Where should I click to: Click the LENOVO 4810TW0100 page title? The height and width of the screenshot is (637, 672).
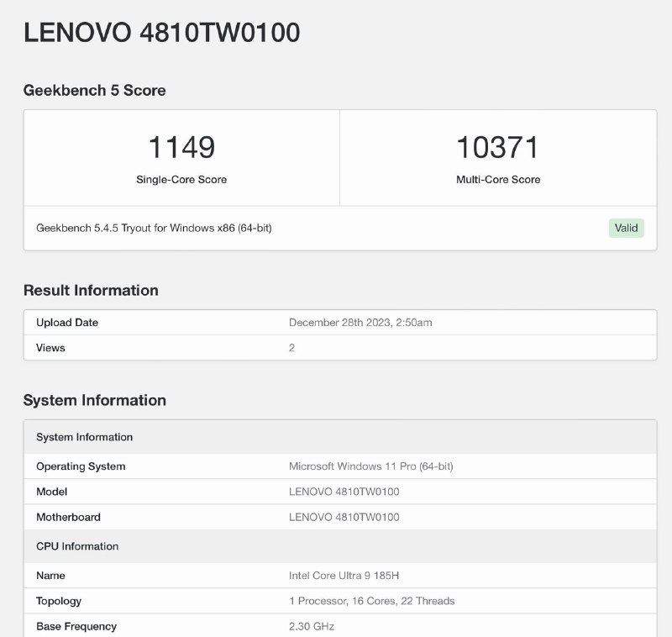pyautogui.click(x=161, y=33)
